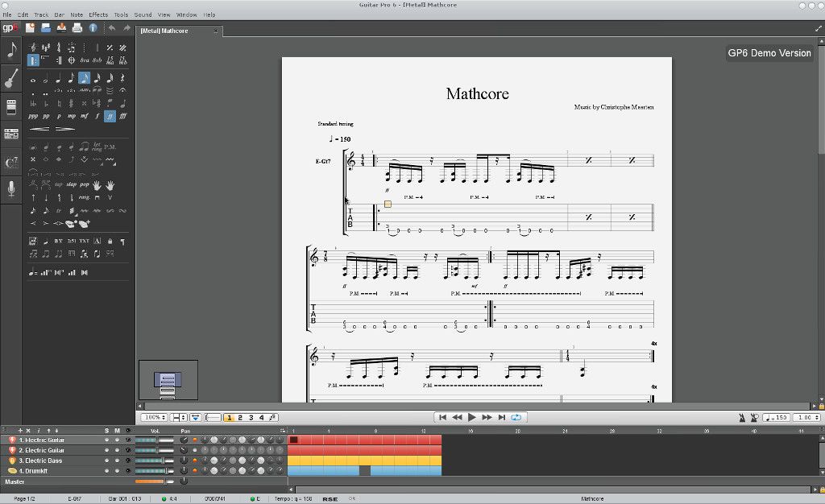
Task: Mute the 3. Electric Bass track
Action: [117, 461]
